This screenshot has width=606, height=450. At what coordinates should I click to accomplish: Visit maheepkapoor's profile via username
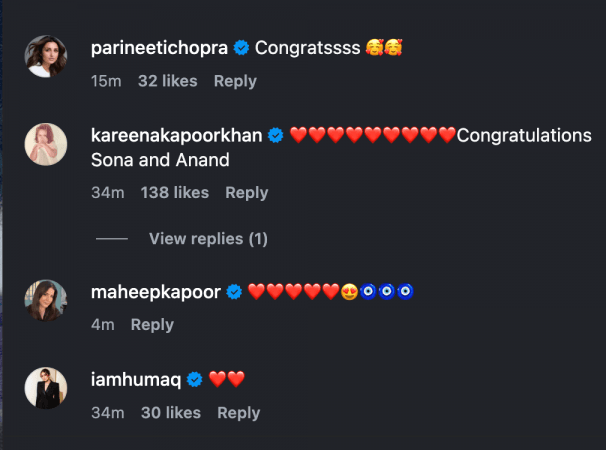156,292
